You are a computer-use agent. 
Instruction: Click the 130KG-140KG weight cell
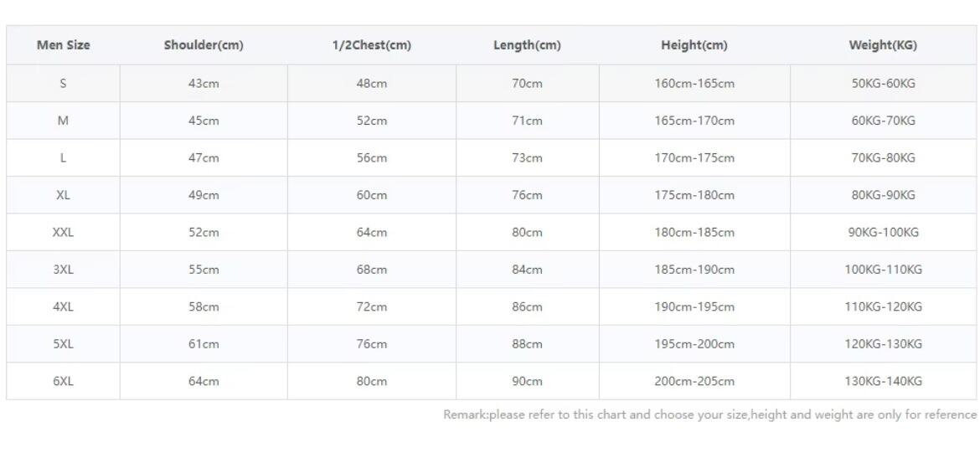(x=883, y=381)
